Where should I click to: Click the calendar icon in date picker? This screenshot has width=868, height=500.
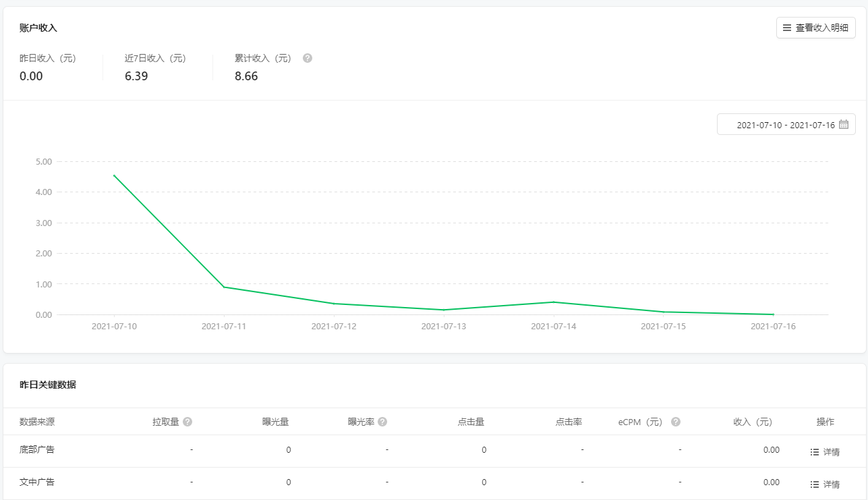(x=843, y=125)
